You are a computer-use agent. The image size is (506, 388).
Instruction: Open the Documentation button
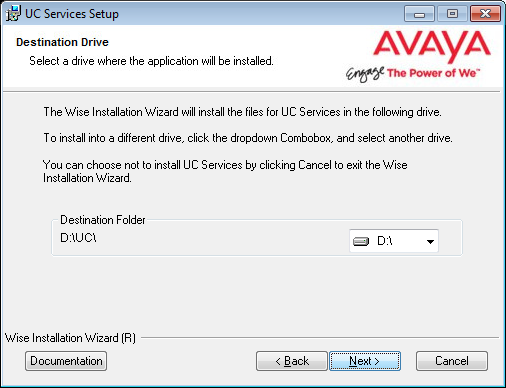[x=66, y=361]
